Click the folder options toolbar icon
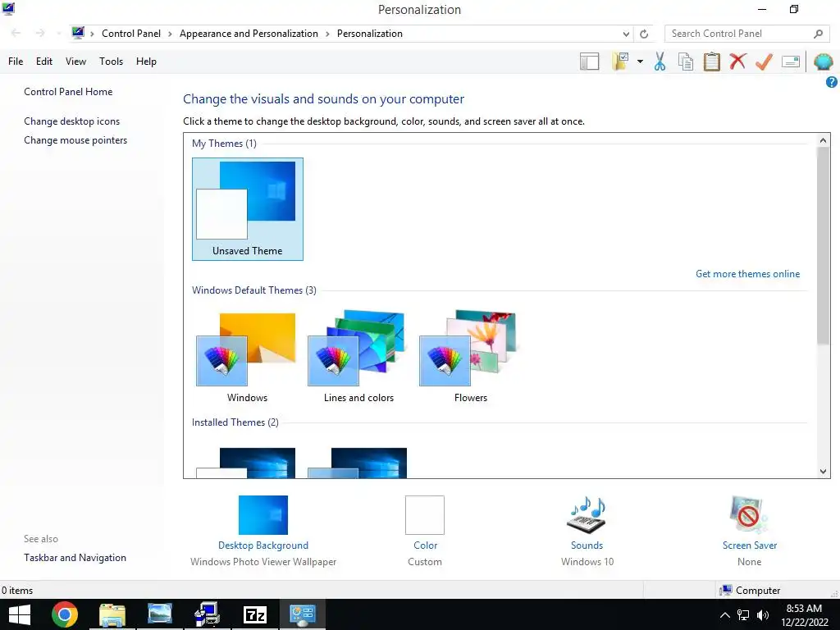 (x=620, y=62)
